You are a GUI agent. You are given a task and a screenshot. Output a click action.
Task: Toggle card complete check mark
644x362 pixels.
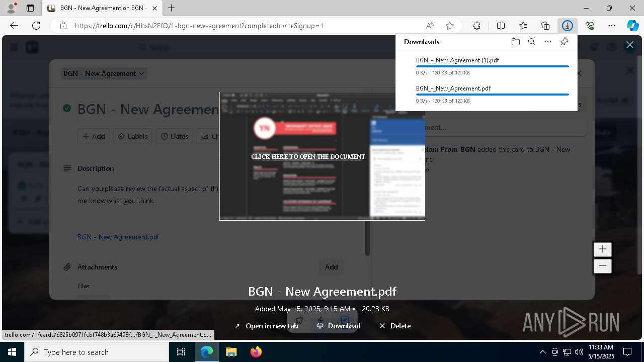point(67,108)
